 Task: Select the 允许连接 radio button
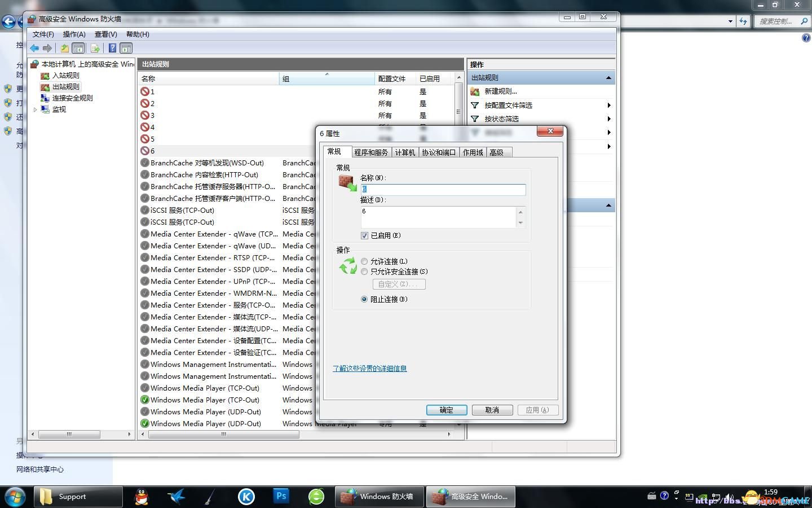click(x=364, y=261)
